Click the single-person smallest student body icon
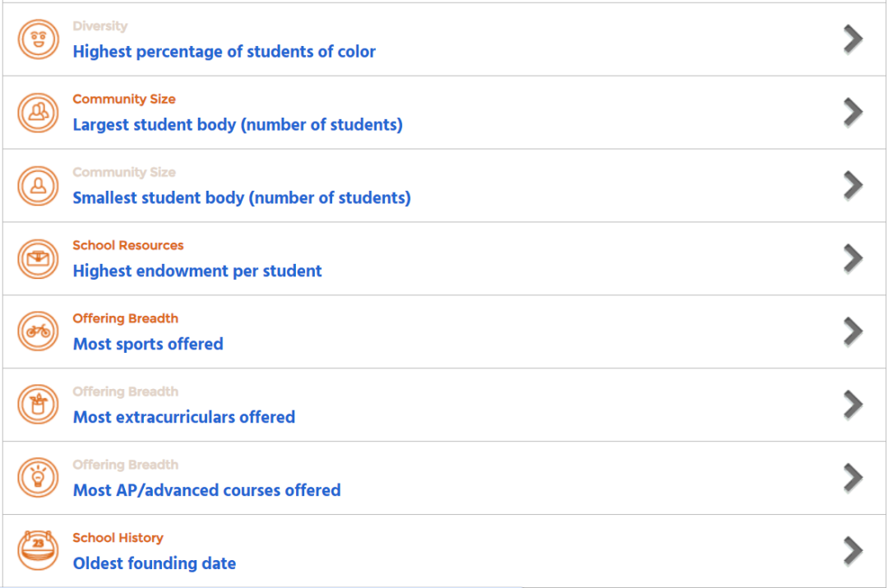This screenshot has width=888, height=588. [39, 186]
